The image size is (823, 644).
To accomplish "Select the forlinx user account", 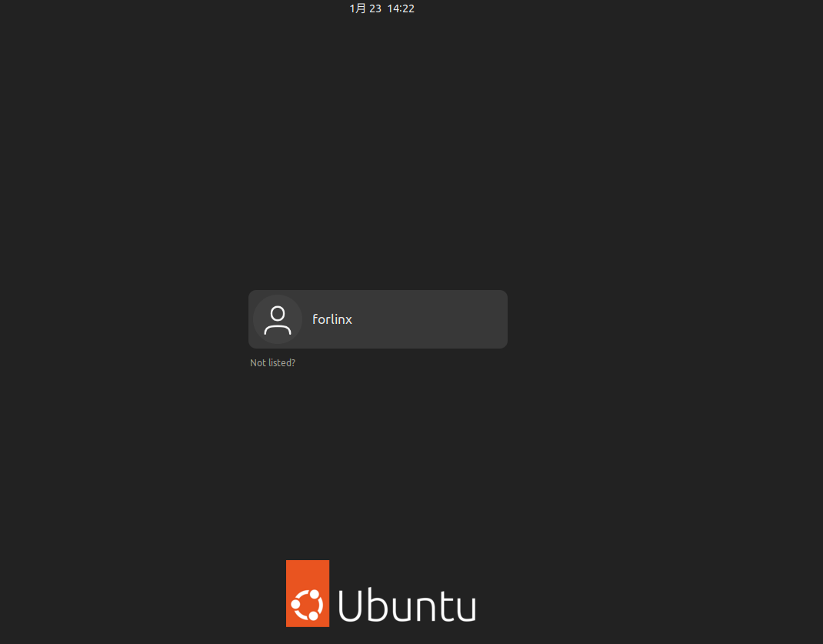I will [x=378, y=319].
